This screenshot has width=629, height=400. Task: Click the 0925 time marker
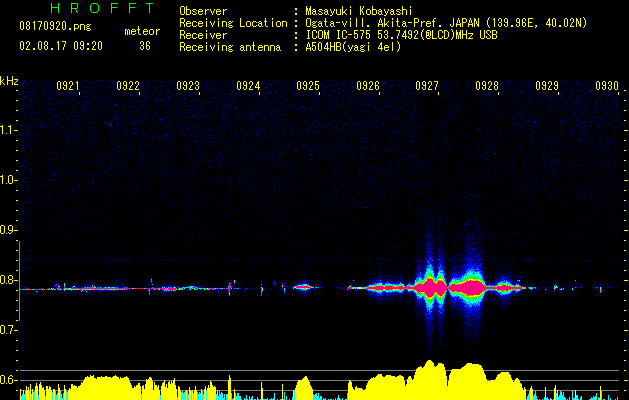(308, 86)
